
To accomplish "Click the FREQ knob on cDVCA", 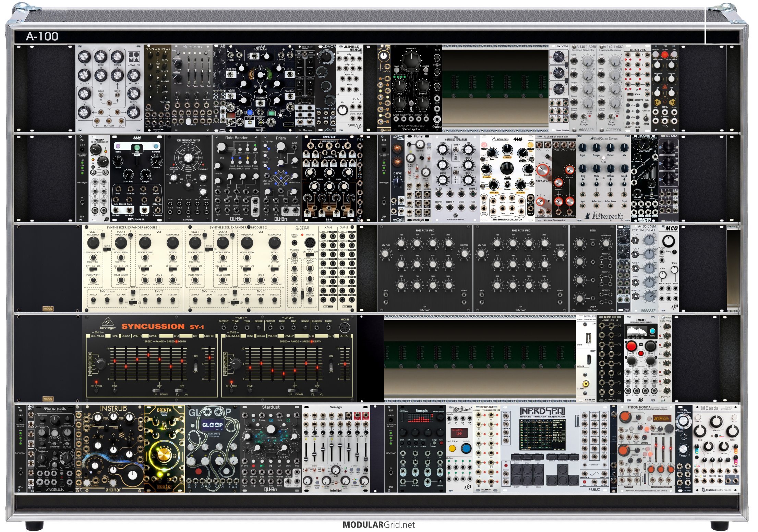I will [326, 56].
